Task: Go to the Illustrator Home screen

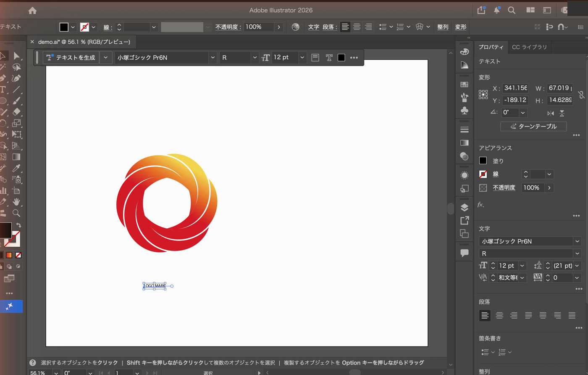Action: coord(32,11)
